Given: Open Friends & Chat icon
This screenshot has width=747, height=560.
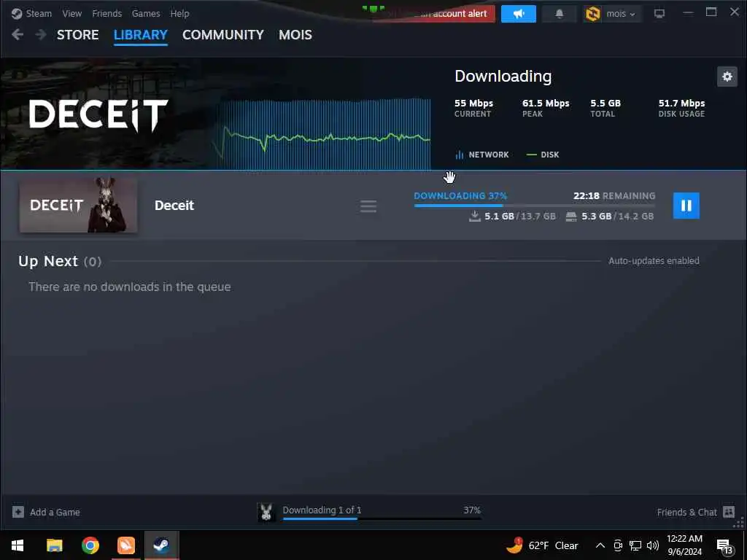Looking at the screenshot, I should click(729, 512).
